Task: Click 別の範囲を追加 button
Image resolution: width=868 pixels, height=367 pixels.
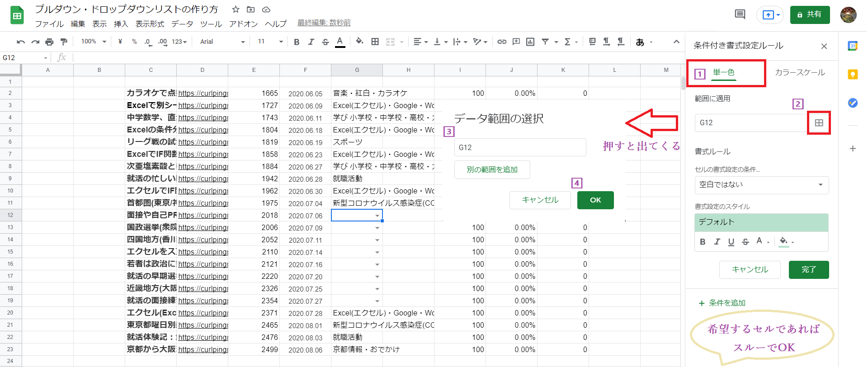Action: 492,169
